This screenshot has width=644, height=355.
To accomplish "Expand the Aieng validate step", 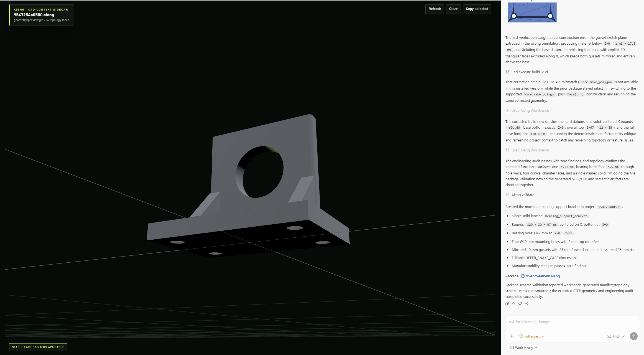I will point(523,195).
